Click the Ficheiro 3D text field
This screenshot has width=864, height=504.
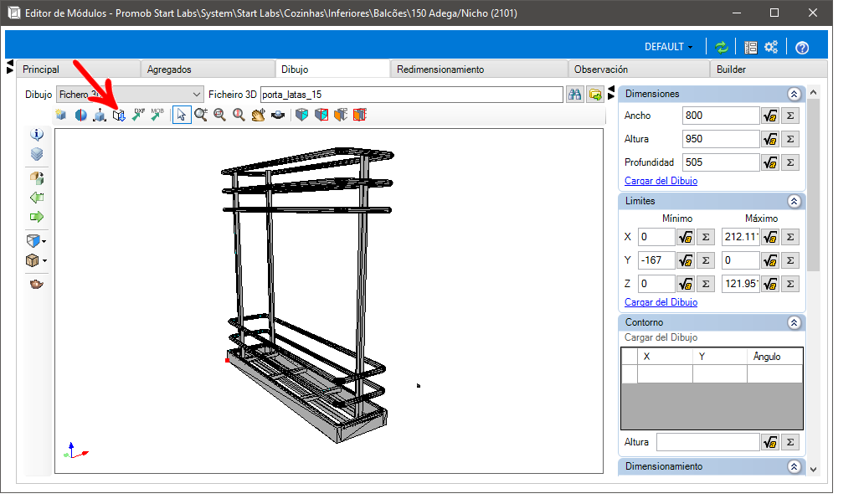point(412,95)
